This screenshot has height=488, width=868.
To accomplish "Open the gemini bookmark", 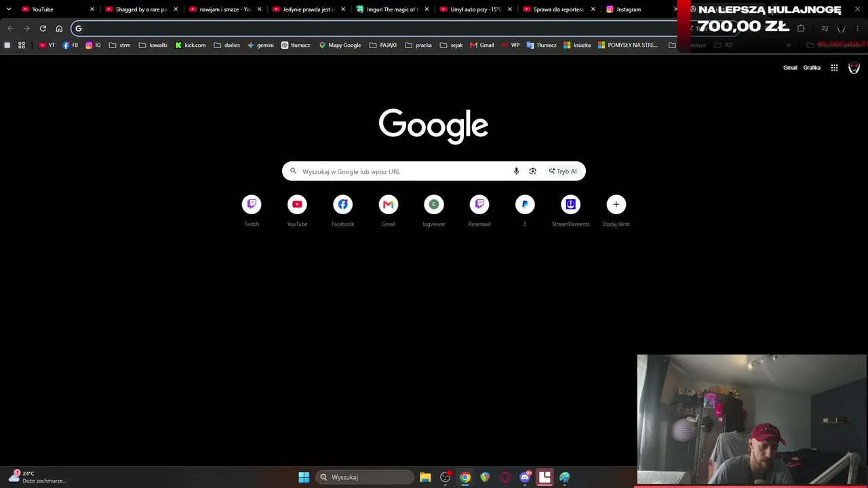I will click(x=260, y=45).
